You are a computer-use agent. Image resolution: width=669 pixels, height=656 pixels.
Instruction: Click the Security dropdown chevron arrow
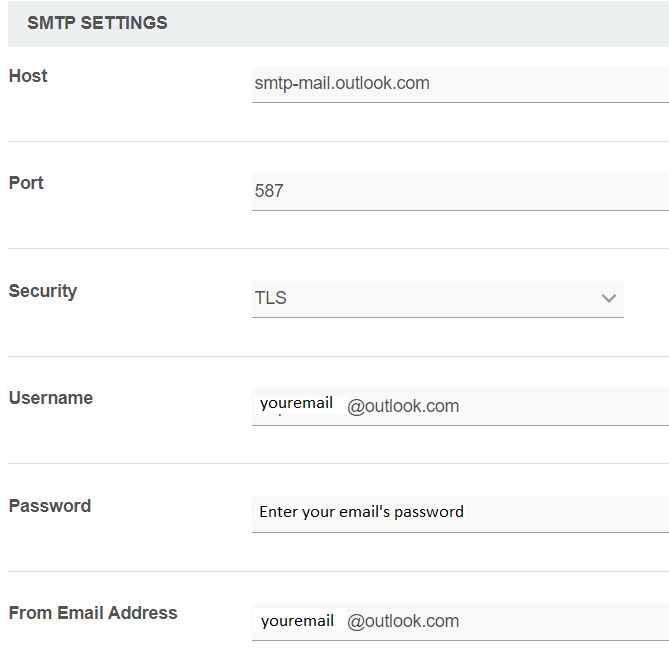(609, 298)
